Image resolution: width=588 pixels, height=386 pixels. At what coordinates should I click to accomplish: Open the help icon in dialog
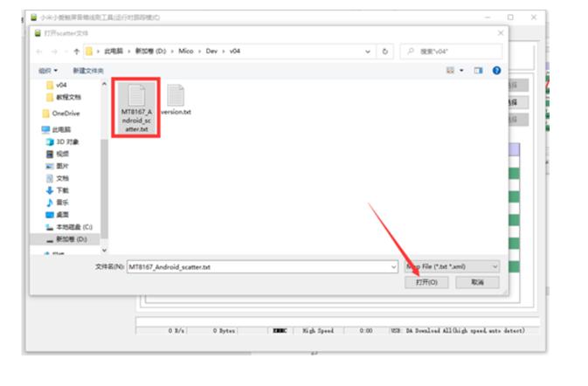pyautogui.click(x=496, y=71)
